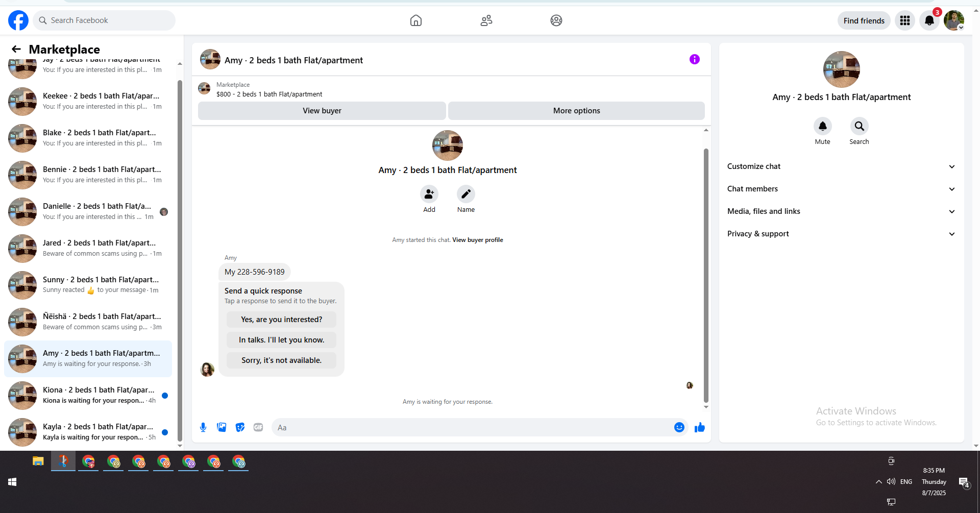This screenshot has width=980, height=513.
Task: Click the Facebook logo
Action: pyautogui.click(x=18, y=20)
